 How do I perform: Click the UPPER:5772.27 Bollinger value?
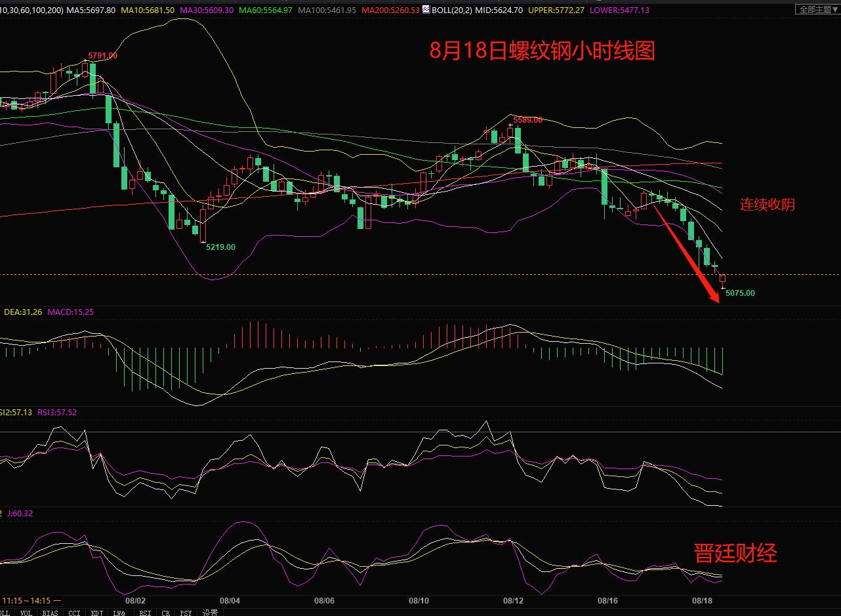click(557, 10)
